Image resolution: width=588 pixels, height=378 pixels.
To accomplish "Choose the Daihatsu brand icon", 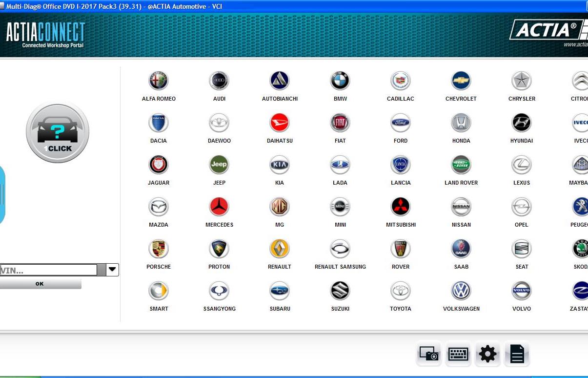I will [x=280, y=123].
